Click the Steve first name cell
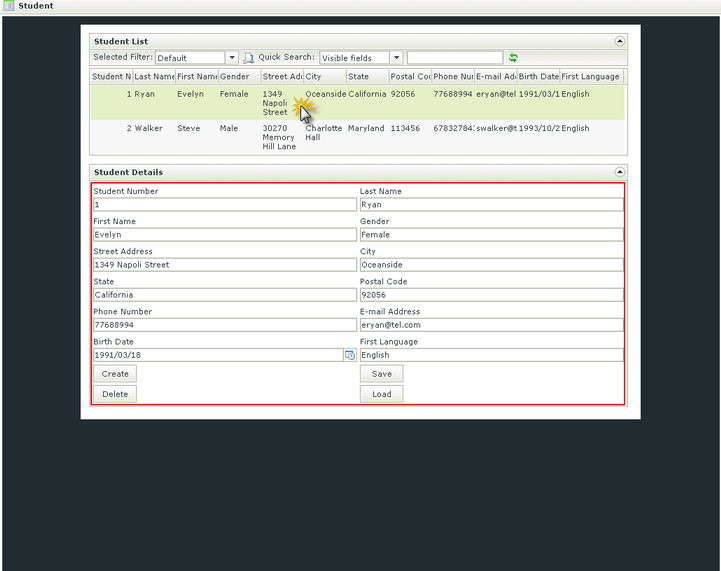Image resolution: width=721 pixels, height=571 pixels. click(x=189, y=128)
